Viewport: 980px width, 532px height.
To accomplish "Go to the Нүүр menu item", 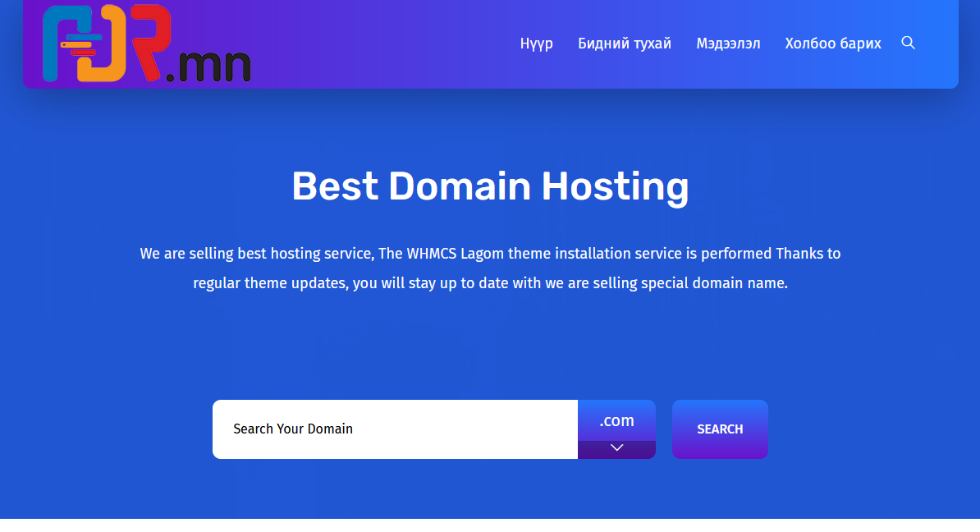I will point(536,44).
